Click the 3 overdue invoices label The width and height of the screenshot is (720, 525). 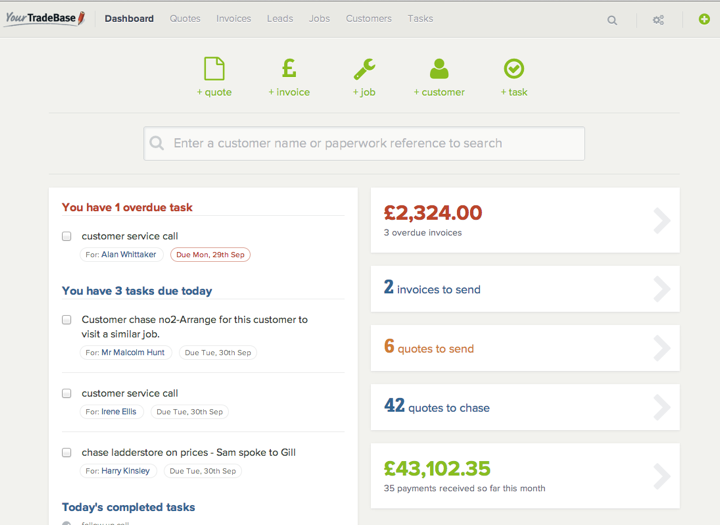(423, 233)
